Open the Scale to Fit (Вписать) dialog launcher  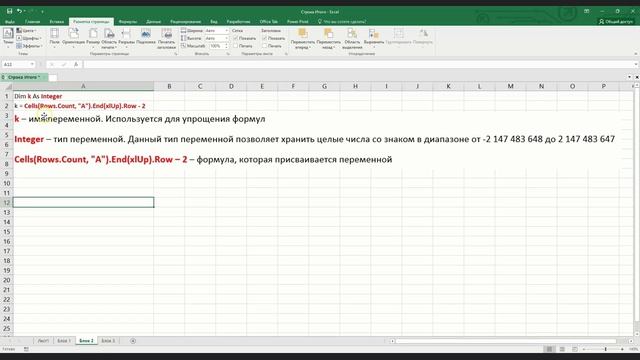[228, 54]
